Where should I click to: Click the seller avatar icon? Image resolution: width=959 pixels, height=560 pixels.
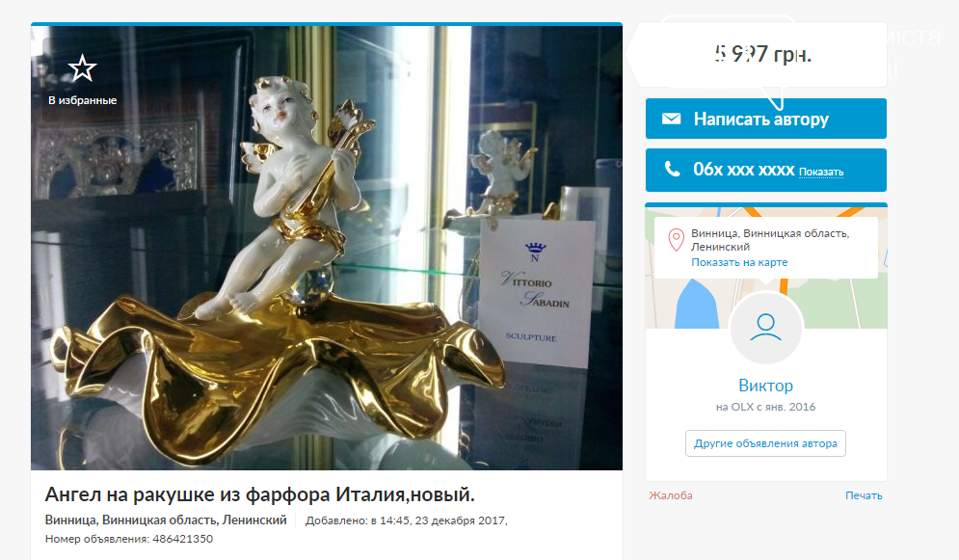point(765,329)
